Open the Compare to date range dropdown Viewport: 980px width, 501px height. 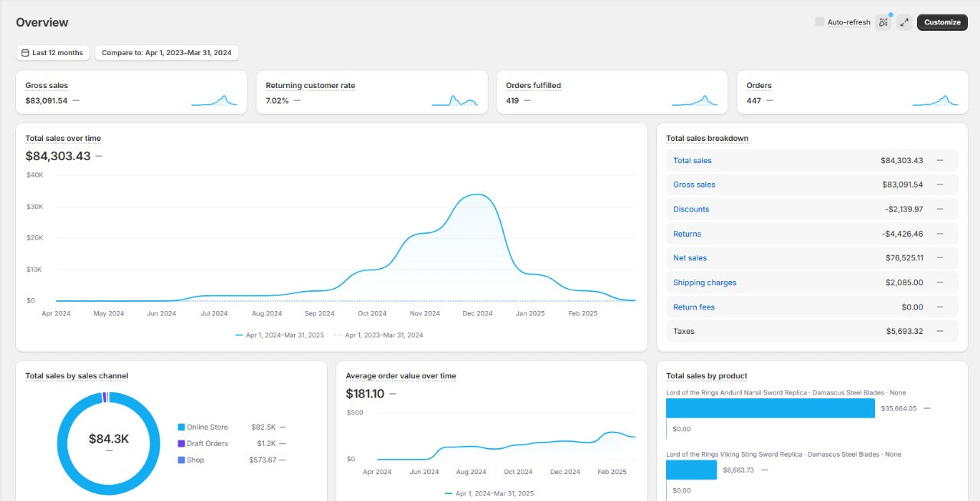point(167,53)
